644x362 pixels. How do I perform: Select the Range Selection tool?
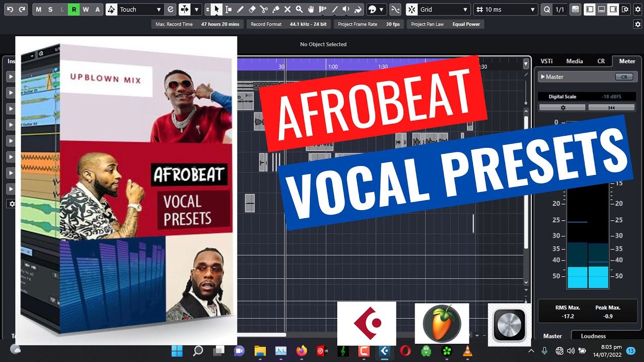[228, 10]
